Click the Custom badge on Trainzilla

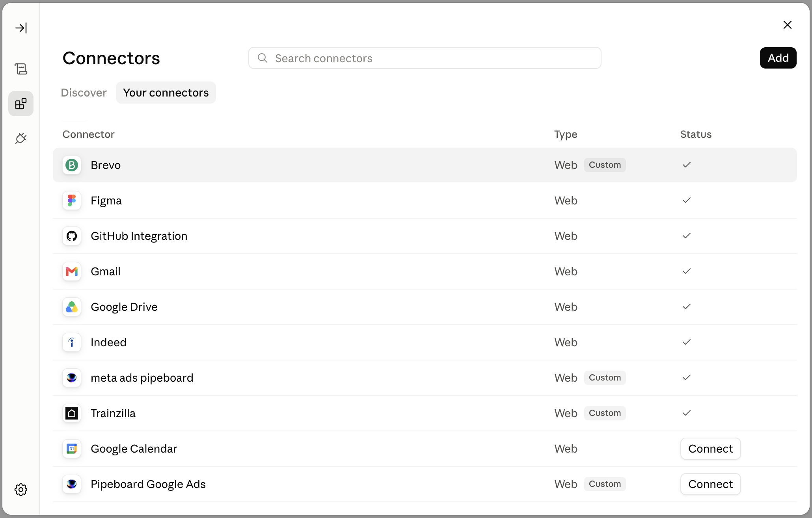pos(605,413)
